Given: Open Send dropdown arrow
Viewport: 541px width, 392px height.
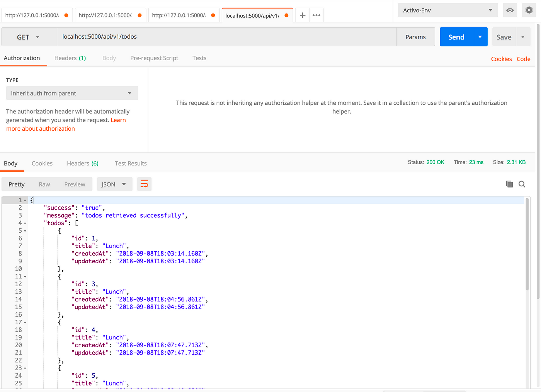Looking at the screenshot, I should pyautogui.click(x=480, y=37).
